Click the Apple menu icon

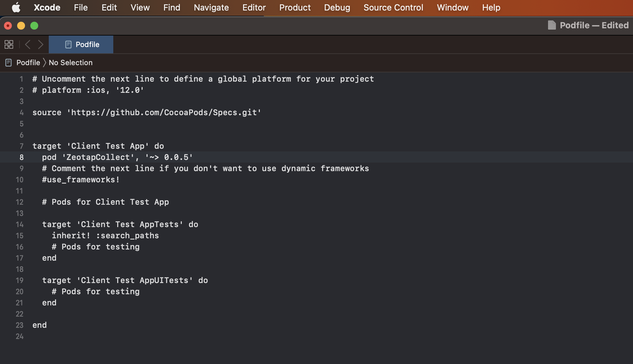click(x=16, y=7)
